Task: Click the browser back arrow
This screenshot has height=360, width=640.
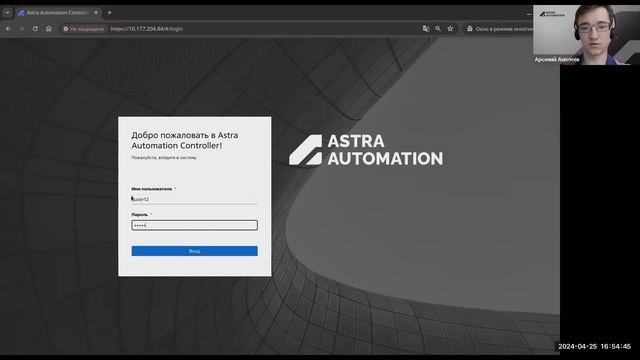Action: point(9,29)
